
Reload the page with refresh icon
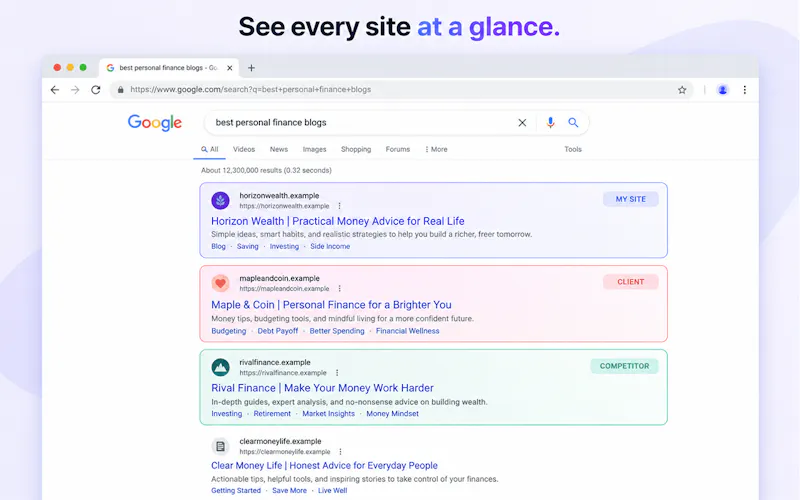tap(95, 90)
